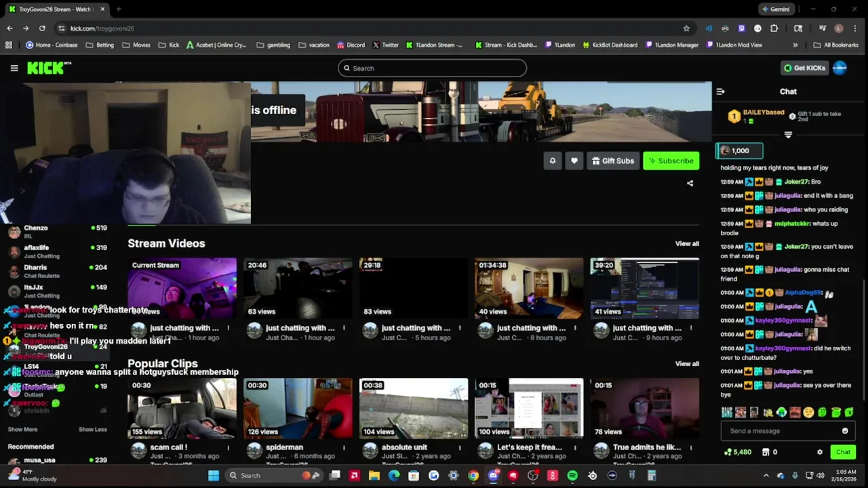Open Dharris channel in sidebar
This screenshot has height=488, width=868.
point(58,271)
